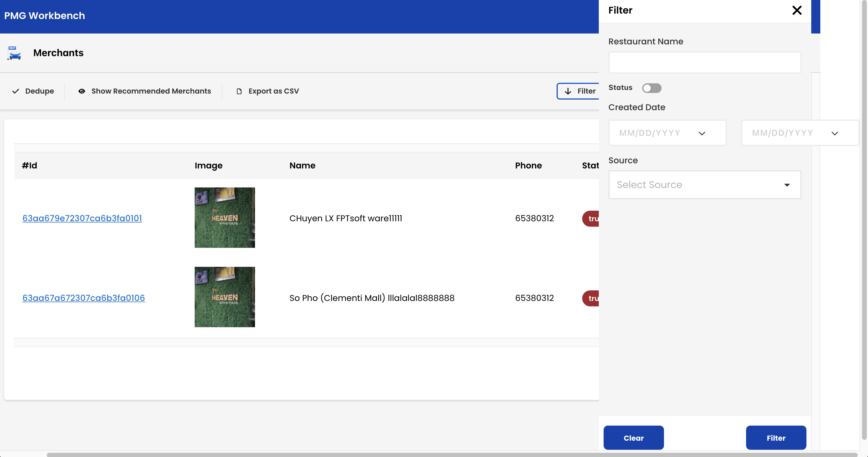Click the eye icon beside Show Recommended Merchants
868x457 pixels.
[x=82, y=91]
